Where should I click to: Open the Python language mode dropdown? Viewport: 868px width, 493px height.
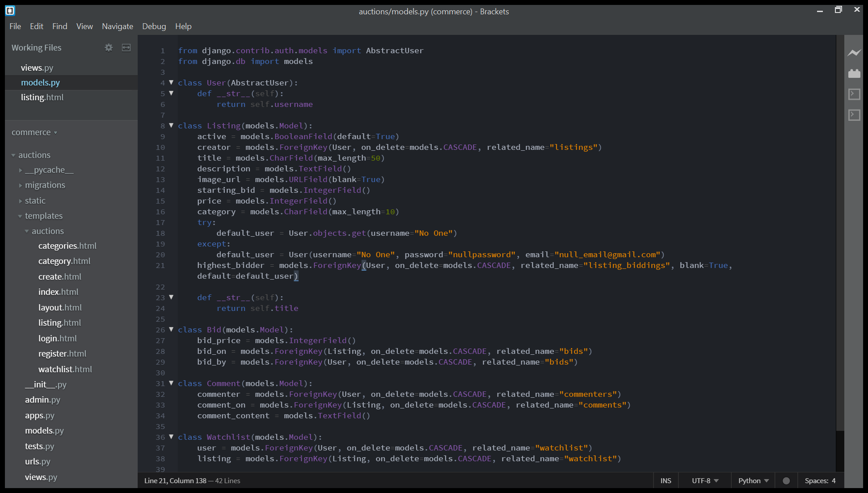[x=753, y=481]
